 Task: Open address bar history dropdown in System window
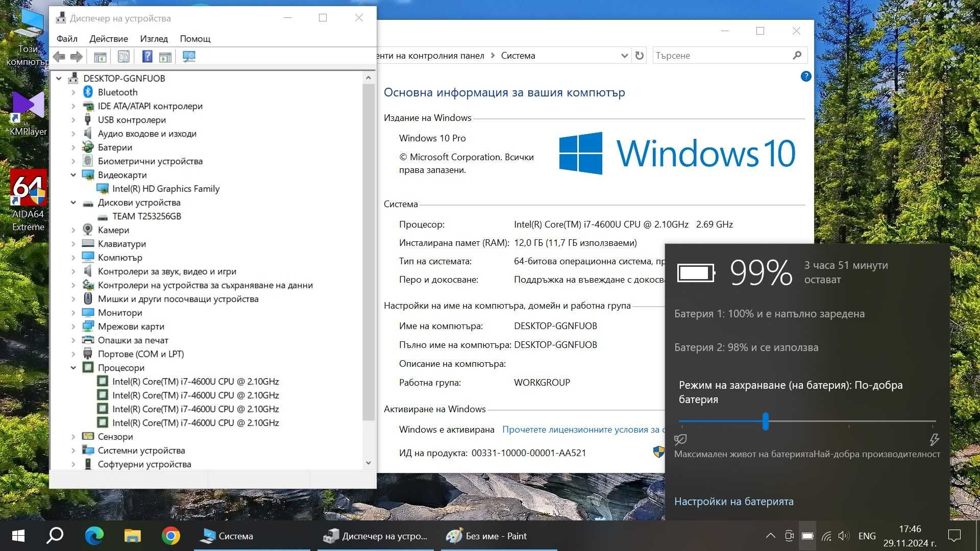click(624, 56)
